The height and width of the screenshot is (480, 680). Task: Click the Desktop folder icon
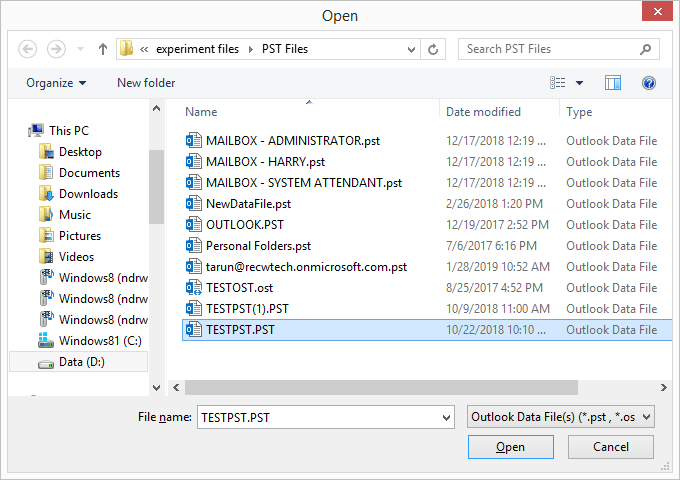(46, 152)
